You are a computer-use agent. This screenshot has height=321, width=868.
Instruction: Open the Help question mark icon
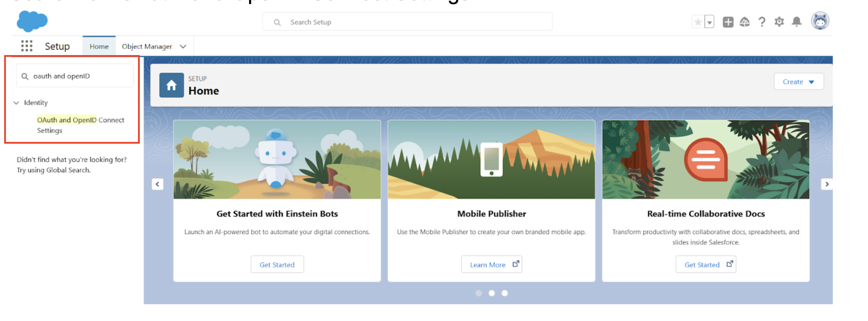tap(762, 22)
